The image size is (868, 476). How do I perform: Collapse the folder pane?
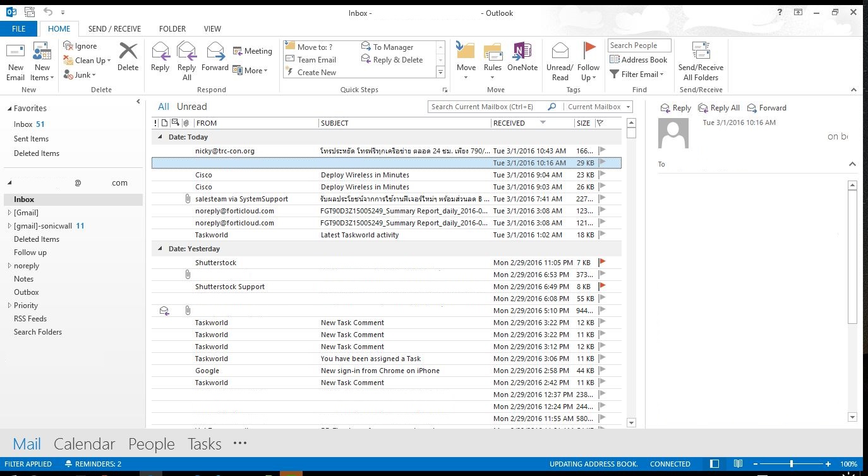(x=138, y=102)
